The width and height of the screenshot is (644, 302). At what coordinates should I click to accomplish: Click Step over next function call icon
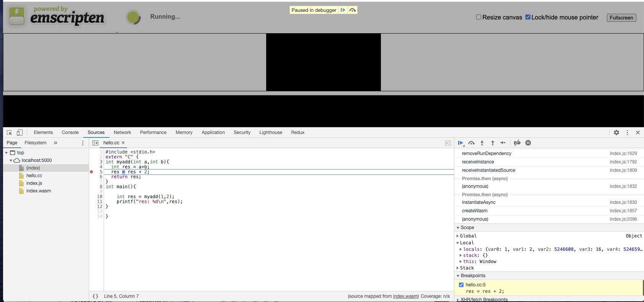pos(472,143)
